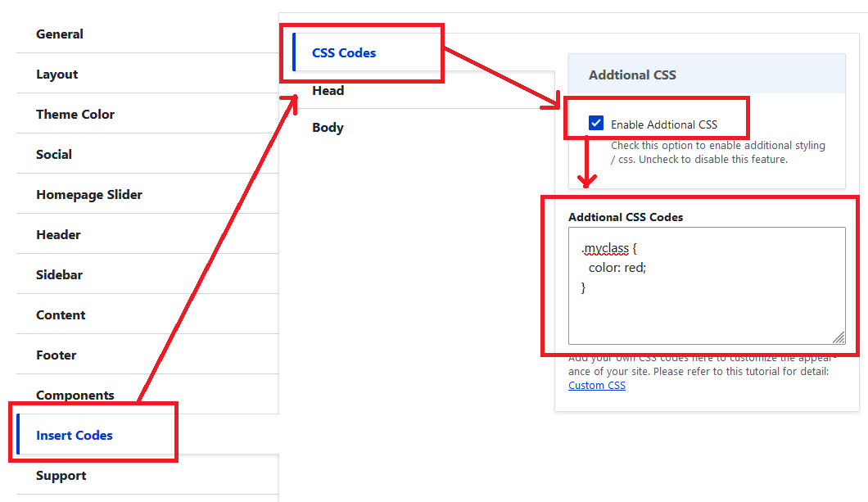Open the General settings tab
The width and height of the screenshot is (868, 502).
[x=60, y=34]
